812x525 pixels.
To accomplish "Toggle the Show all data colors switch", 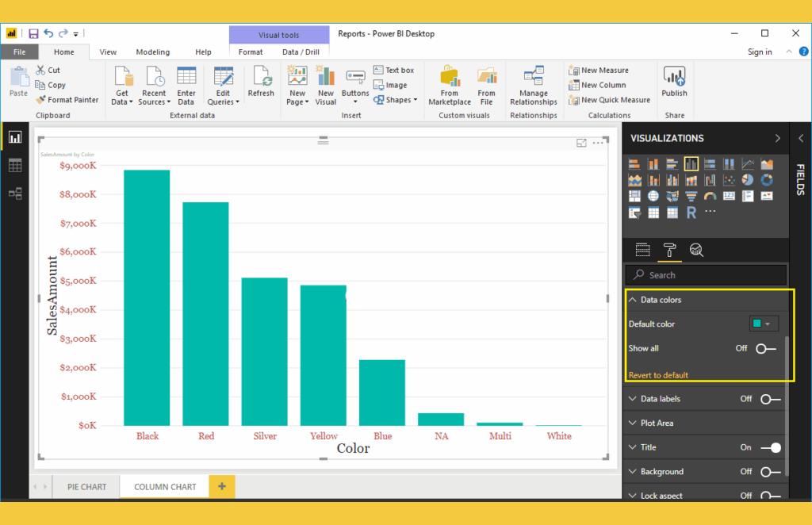I will coord(765,349).
